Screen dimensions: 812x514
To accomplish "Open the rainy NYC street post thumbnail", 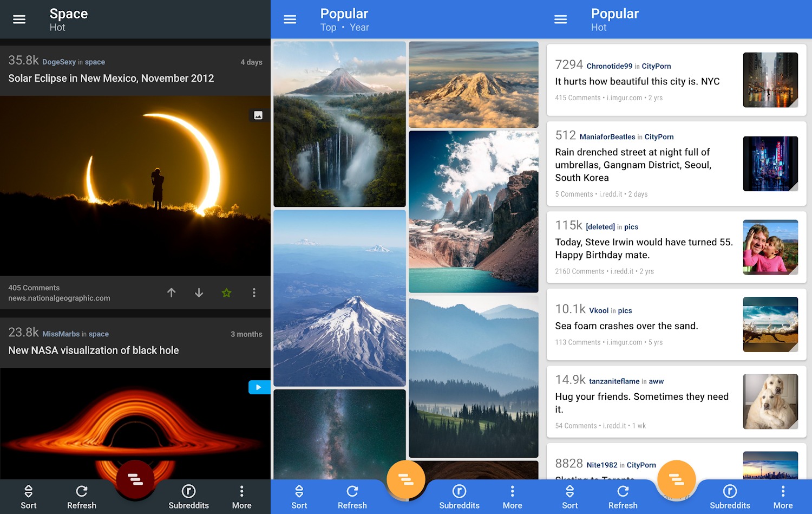I will (770, 80).
